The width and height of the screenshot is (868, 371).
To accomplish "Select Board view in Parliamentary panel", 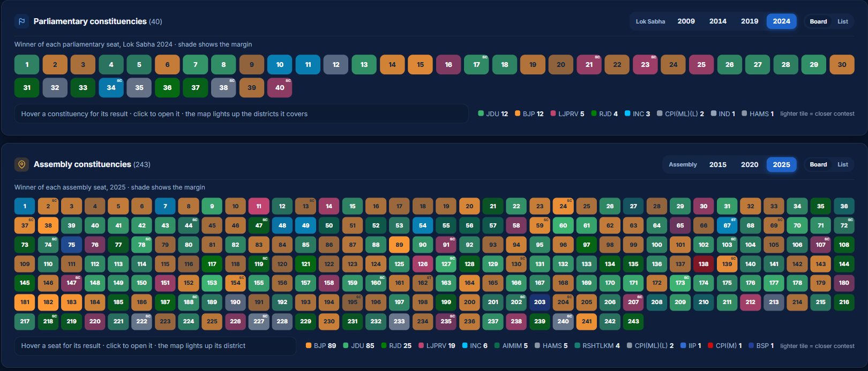I will coord(818,21).
